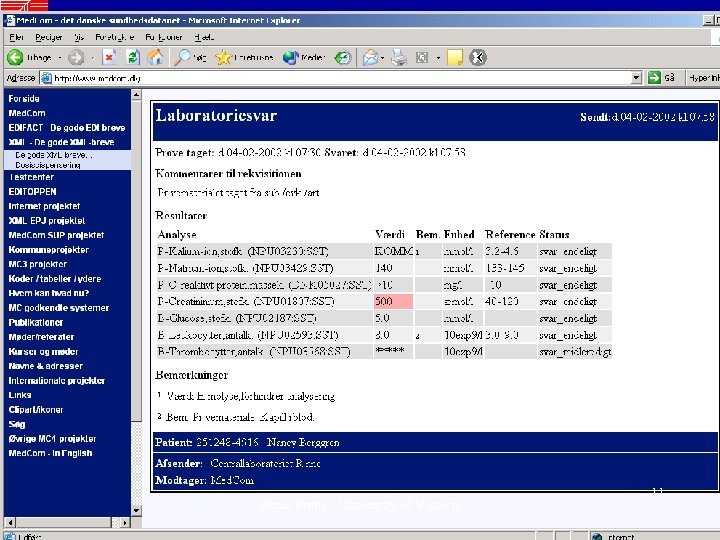Open the XML EPJ projektet link

[47, 221]
